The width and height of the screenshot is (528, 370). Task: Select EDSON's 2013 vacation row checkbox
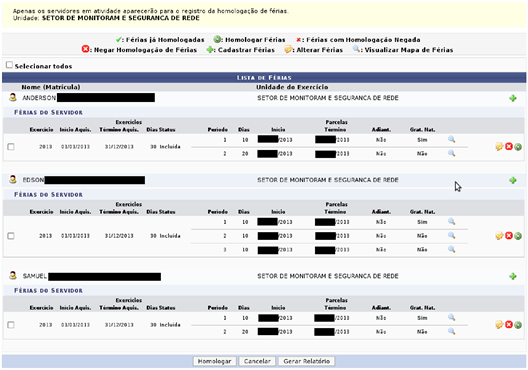point(11,236)
